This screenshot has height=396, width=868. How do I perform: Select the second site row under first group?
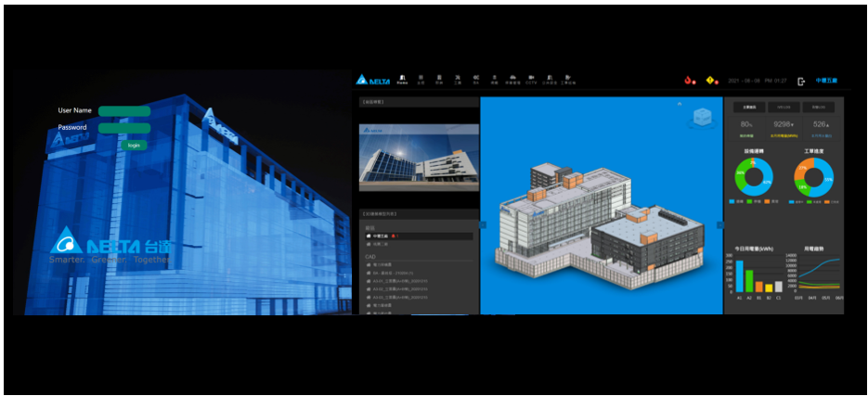[419, 244]
